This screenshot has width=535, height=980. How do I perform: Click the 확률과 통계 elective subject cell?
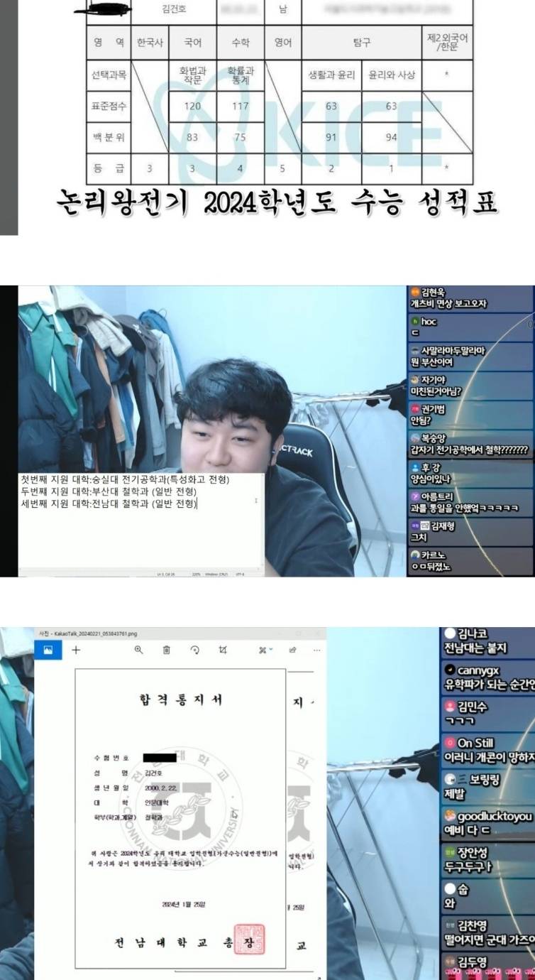pyautogui.click(x=241, y=75)
